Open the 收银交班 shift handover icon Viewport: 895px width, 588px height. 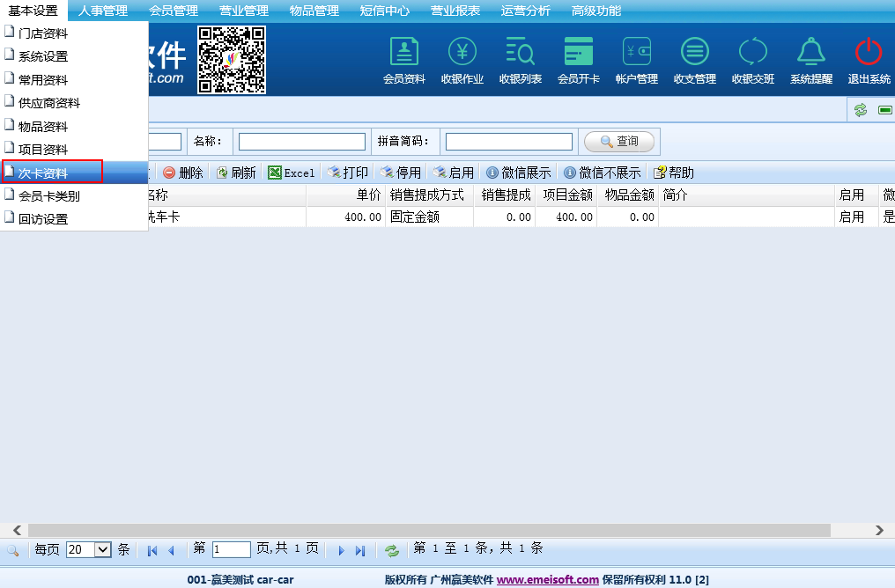(752, 59)
